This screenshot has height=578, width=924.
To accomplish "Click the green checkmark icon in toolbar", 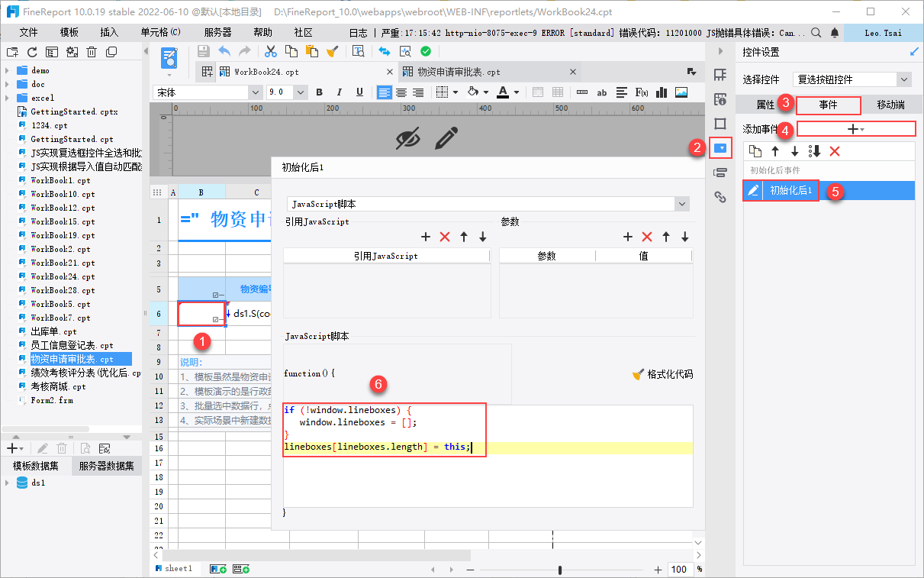I will (x=426, y=51).
